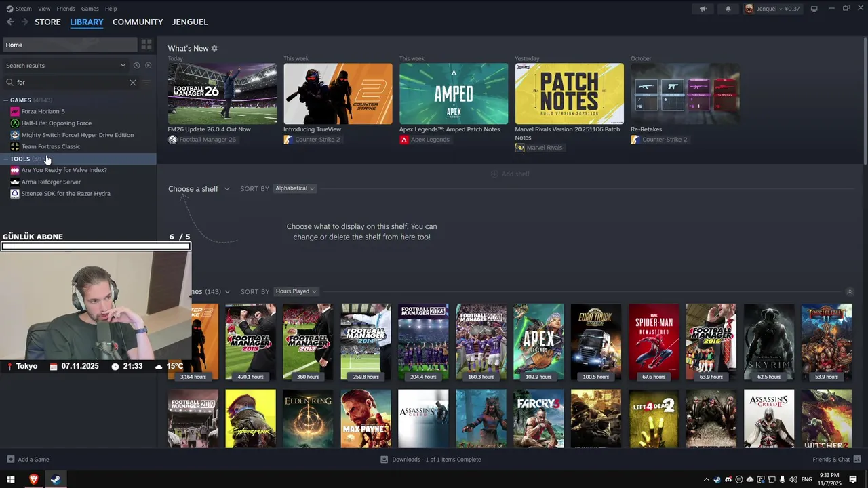
Task: Collapse the All Games shelf
Action: pos(850,291)
